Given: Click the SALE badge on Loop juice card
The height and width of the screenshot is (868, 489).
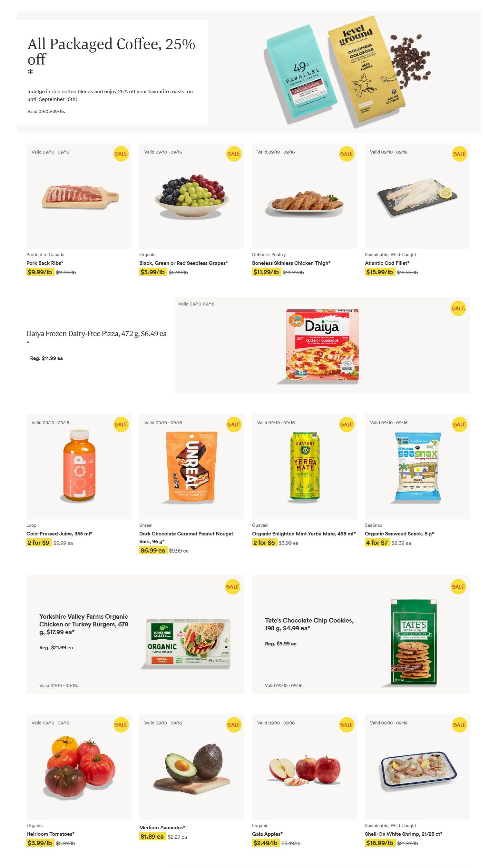Looking at the screenshot, I should coord(121,424).
